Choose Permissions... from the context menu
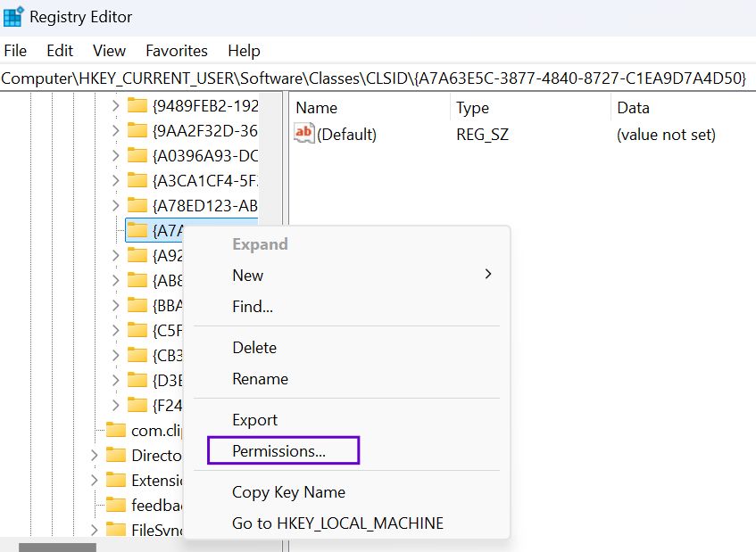The width and height of the screenshot is (756, 552). click(x=279, y=451)
